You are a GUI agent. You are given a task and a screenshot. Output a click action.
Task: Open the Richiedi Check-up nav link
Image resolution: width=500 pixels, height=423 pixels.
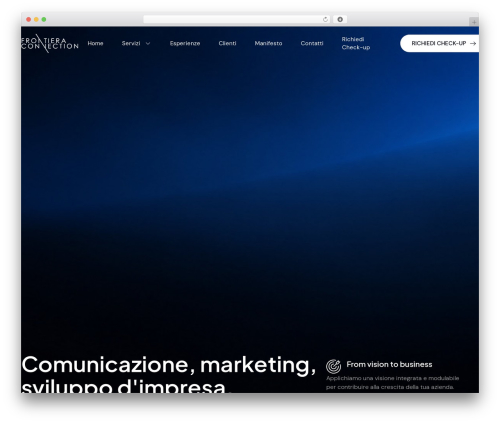356,43
